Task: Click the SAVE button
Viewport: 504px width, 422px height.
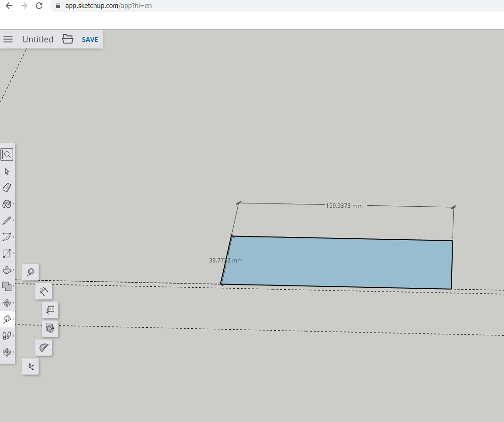Action: (90, 40)
